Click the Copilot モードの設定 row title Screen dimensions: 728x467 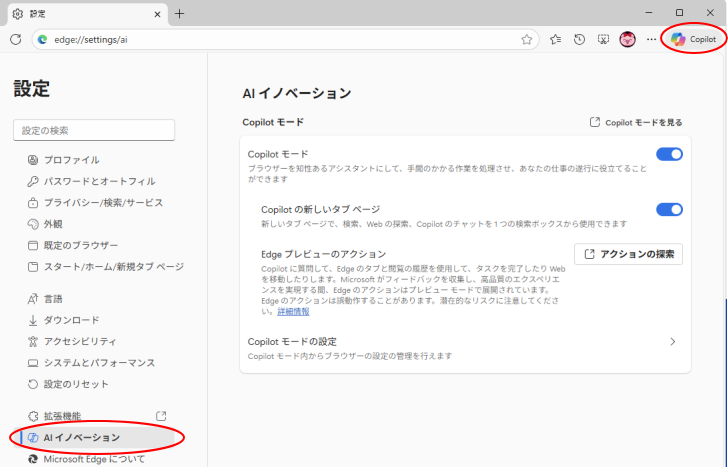(292, 342)
